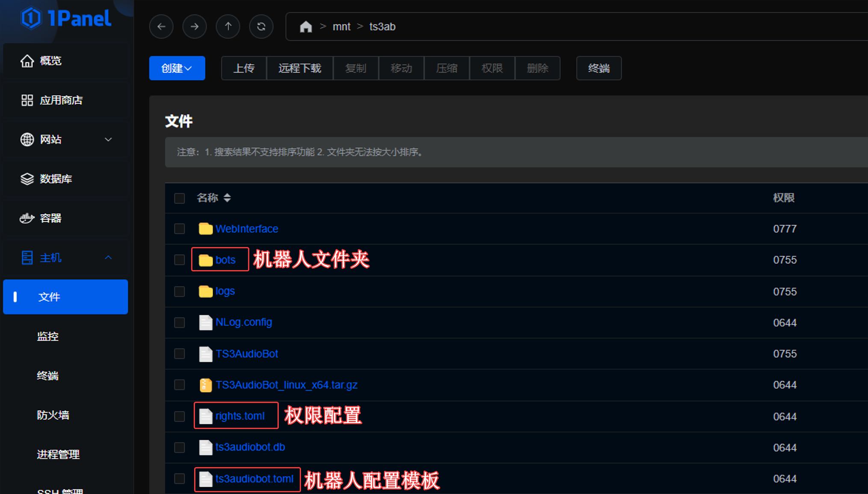This screenshot has height=494, width=868.
Task: Click mnt in the breadcrumb path
Action: coord(341,26)
